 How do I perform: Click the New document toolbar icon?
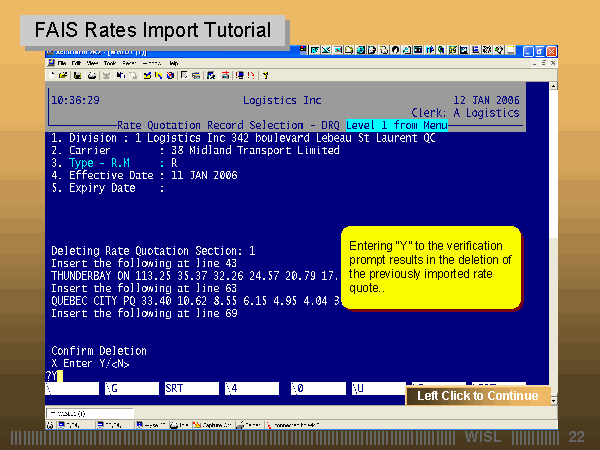(51, 74)
